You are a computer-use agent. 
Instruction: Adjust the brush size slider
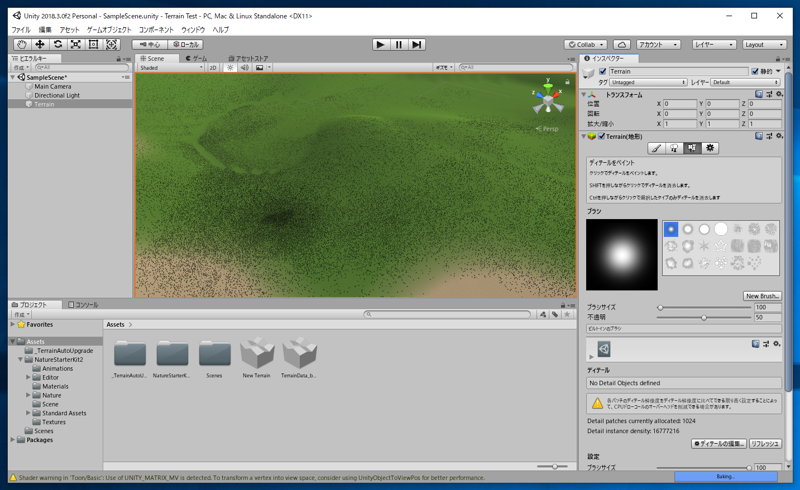pyautogui.click(x=704, y=307)
